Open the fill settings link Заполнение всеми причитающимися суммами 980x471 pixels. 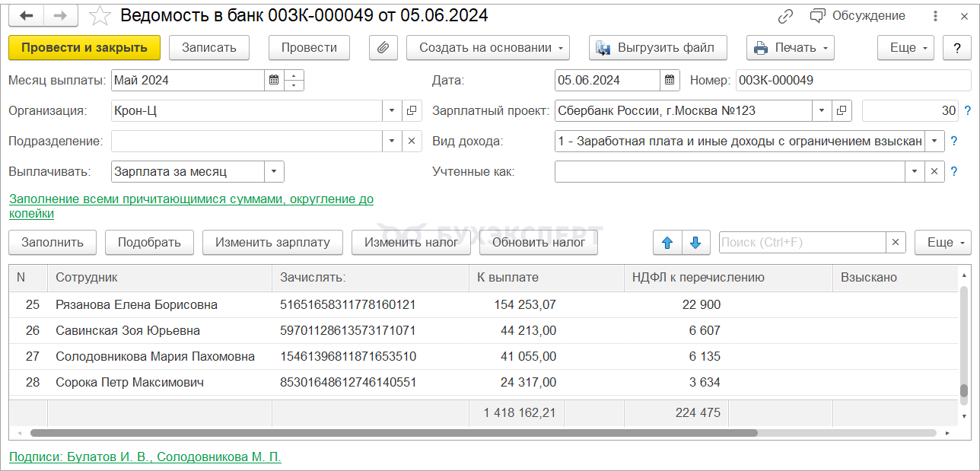coord(191,206)
